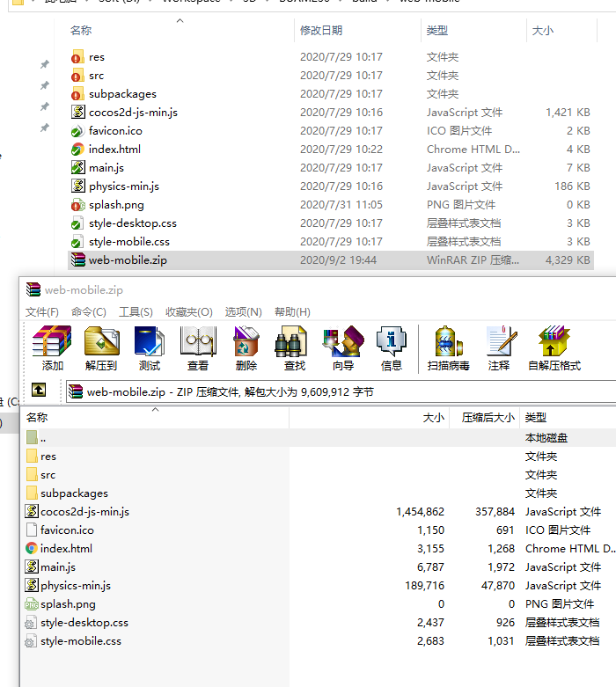Click the 4,329 KB size of web-mobile.zip
Viewport: 616px width, 687px height.
coord(568,259)
